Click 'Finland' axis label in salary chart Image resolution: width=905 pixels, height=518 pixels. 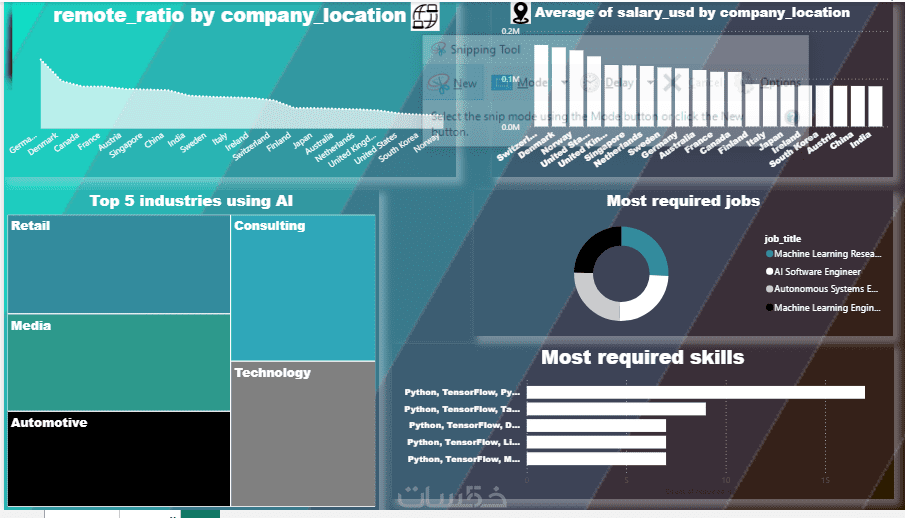click(732, 143)
